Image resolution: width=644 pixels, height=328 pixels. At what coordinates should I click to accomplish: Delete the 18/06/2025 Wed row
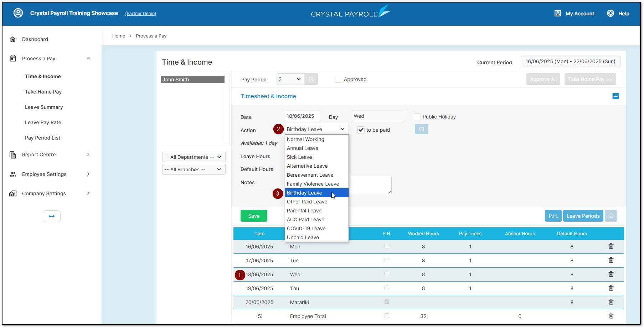coord(611,274)
